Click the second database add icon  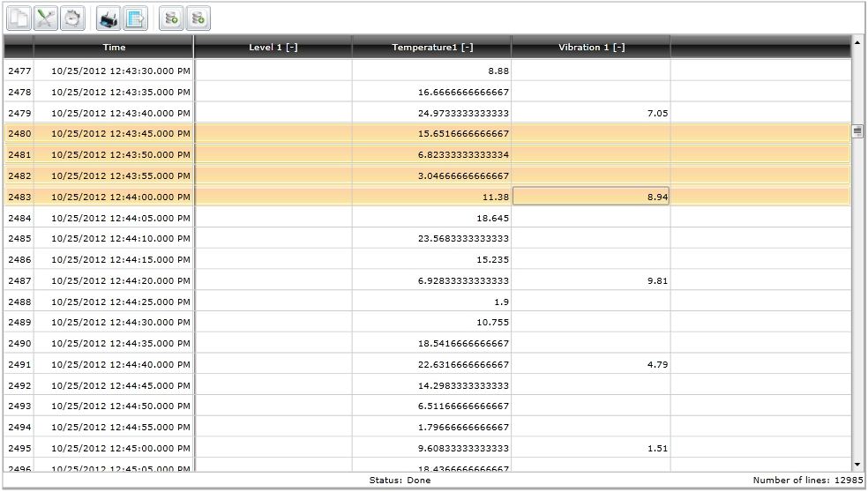[199, 18]
